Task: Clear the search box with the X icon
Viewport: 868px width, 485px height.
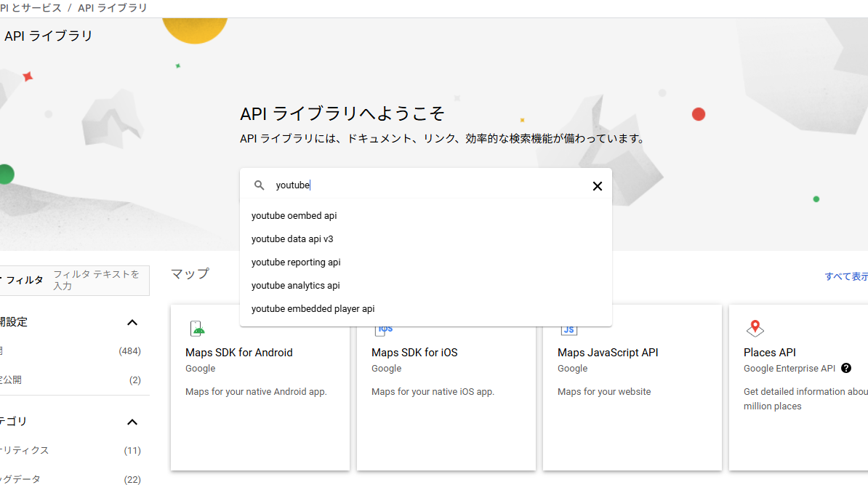Action: (597, 185)
